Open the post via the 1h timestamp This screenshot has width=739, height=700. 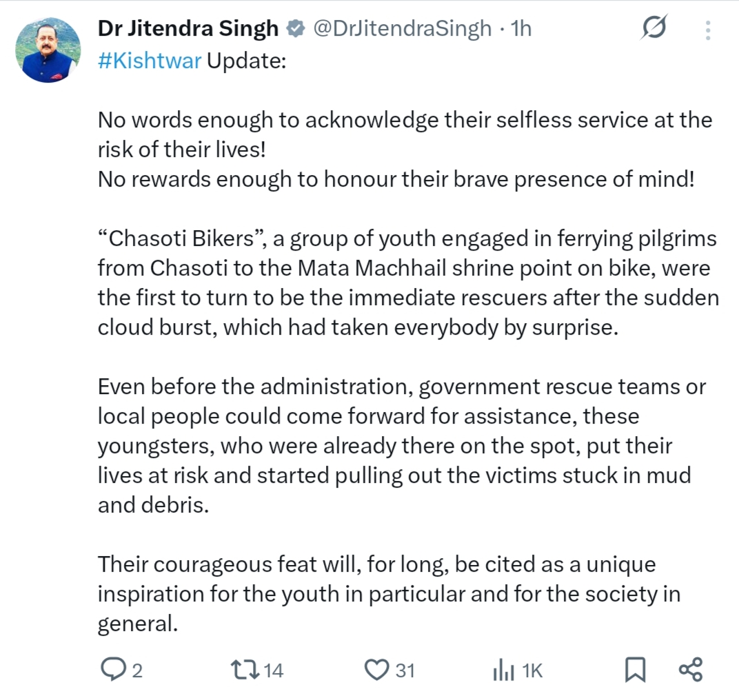tap(521, 29)
